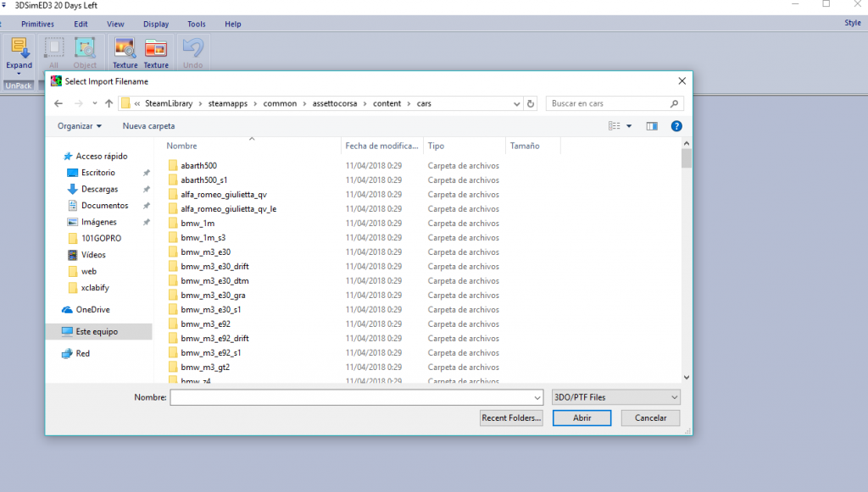
Task: Select the bmw_1m folder icon
Action: click(x=173, y=224)
